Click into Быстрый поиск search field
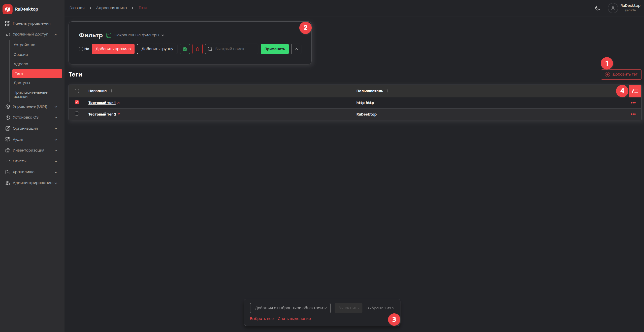This screenshot has width=644, height=332. point(231,49)
